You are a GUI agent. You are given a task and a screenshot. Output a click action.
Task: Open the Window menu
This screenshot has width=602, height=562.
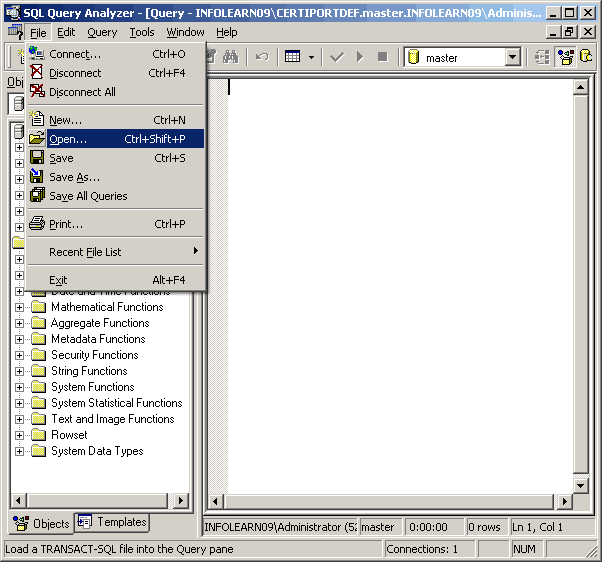185,33
